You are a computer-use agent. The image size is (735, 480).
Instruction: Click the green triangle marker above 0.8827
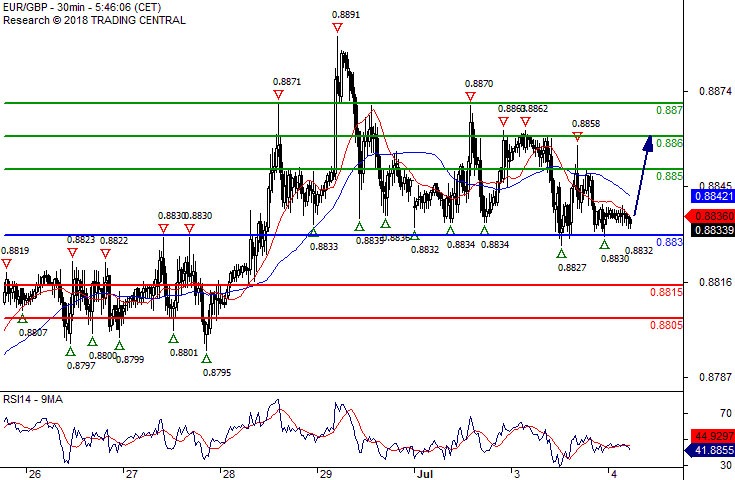tap(561, 254)
